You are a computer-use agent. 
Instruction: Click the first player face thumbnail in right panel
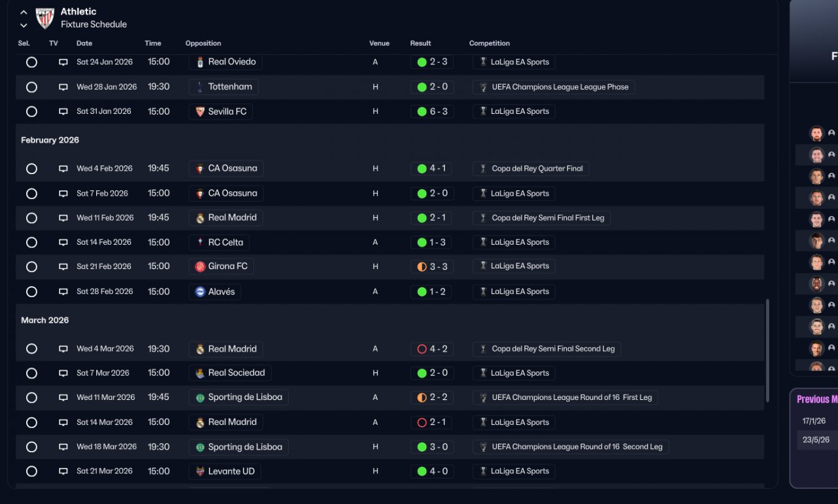click(x=816, y=134)
